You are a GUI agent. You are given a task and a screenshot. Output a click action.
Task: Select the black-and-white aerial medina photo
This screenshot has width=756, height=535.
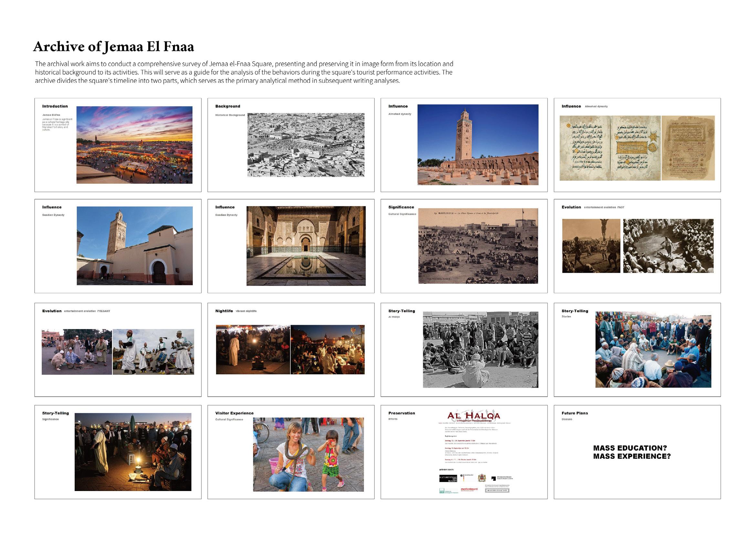(x=306, y=145)
